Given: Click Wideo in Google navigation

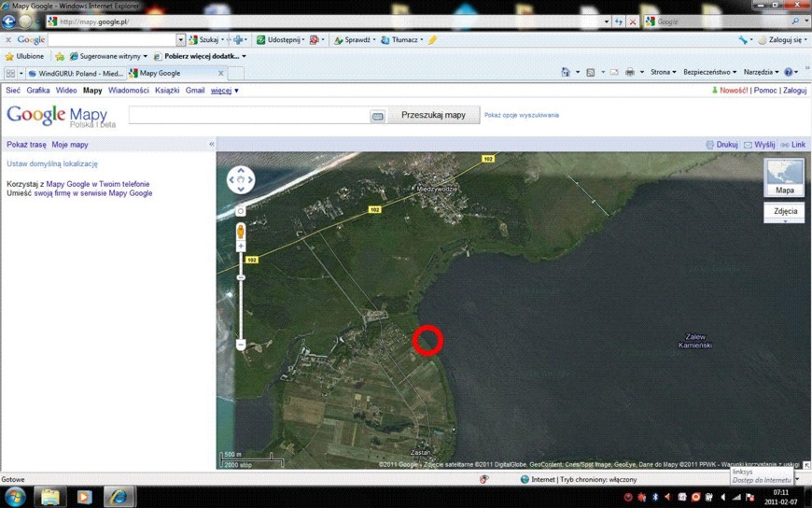Looking at the screenshot, I should [x=66, y=91].
